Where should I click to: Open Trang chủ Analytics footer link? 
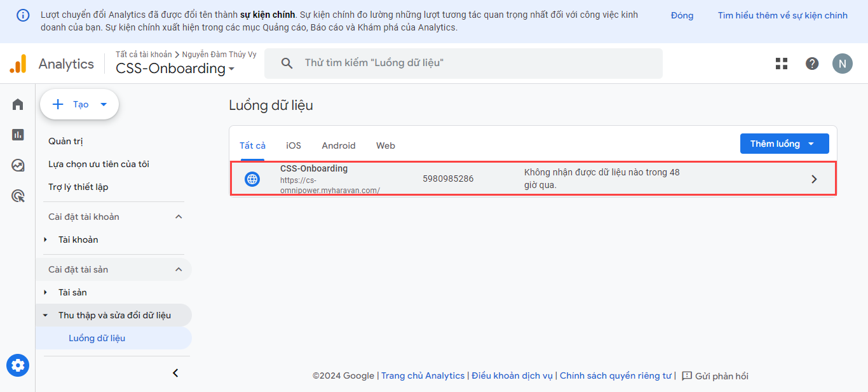pos(423,375)
